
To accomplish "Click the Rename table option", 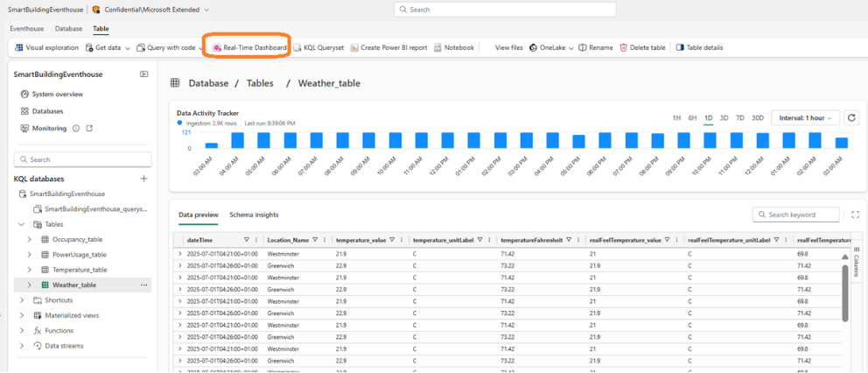I will pos(596,47).
